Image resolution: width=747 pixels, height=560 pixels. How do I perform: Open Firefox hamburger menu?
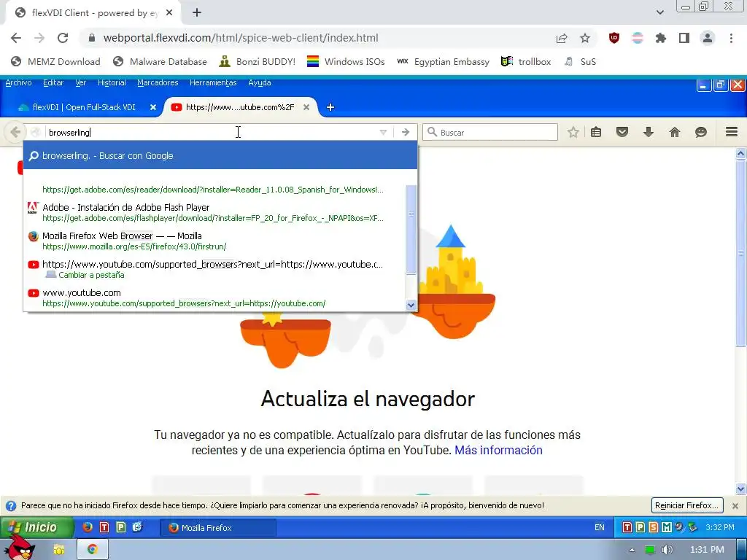click(x=732, y=133)
